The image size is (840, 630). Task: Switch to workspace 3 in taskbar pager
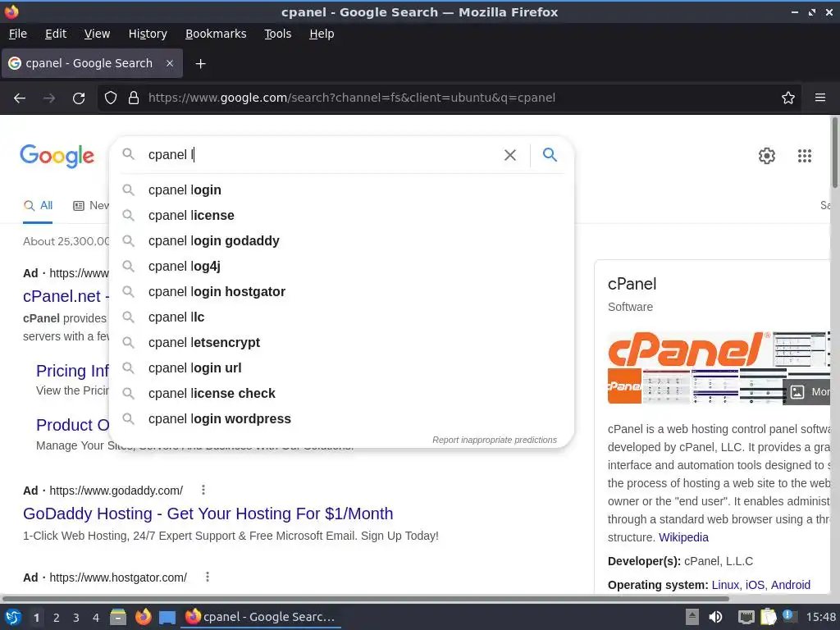pyautogui.click(x=76, y=618)
